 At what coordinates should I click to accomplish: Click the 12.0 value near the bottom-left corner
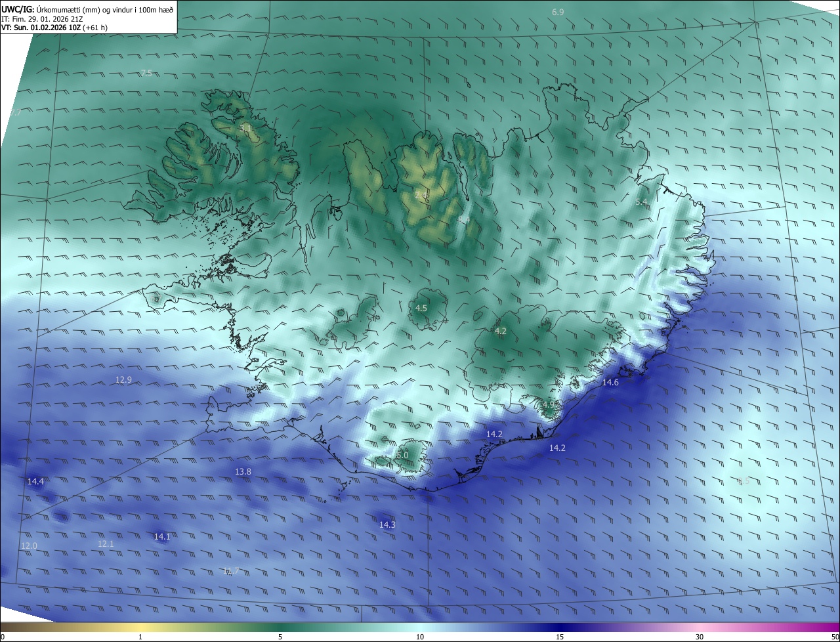pyautogui.click(x=29, y=546)
